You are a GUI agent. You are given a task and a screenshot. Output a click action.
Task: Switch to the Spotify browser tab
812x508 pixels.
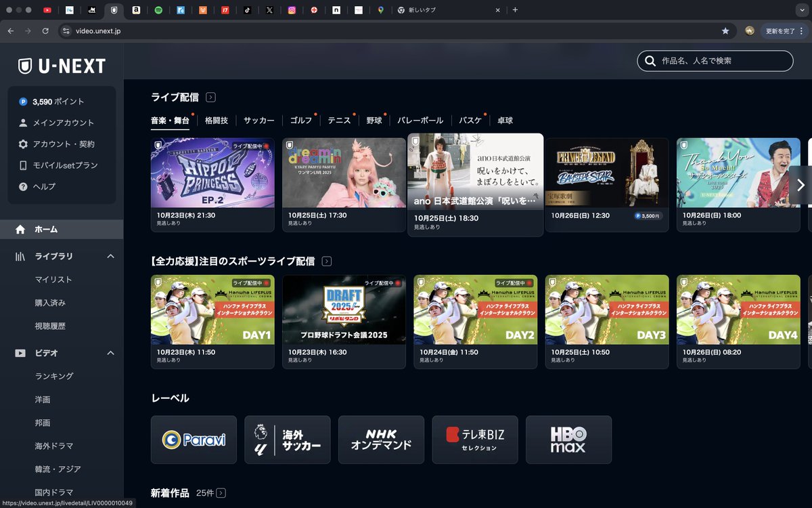pyautogui.click(x=158, y=10)
